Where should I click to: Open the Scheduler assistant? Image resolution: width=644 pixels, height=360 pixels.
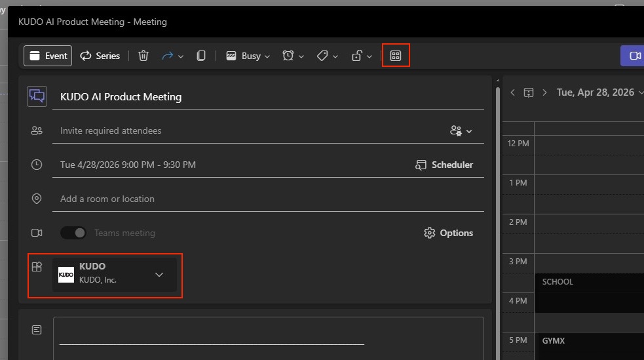(444, 165)
